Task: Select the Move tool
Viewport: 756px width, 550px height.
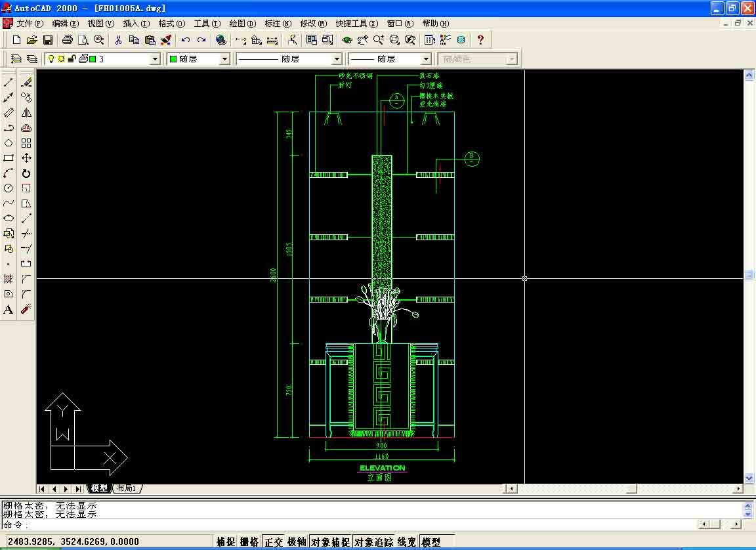Action: click(x=26, y=158)
